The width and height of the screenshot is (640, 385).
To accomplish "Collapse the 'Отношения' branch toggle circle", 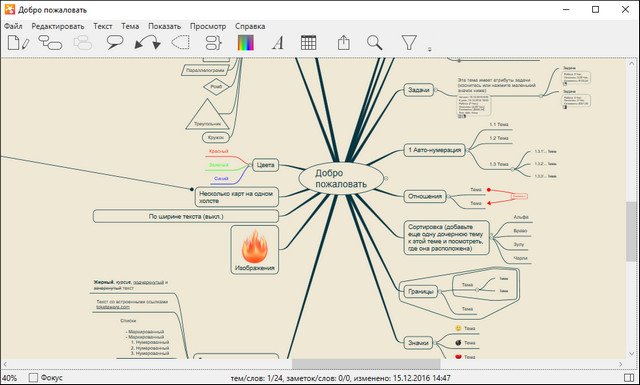I will click(x=448, y=196).
